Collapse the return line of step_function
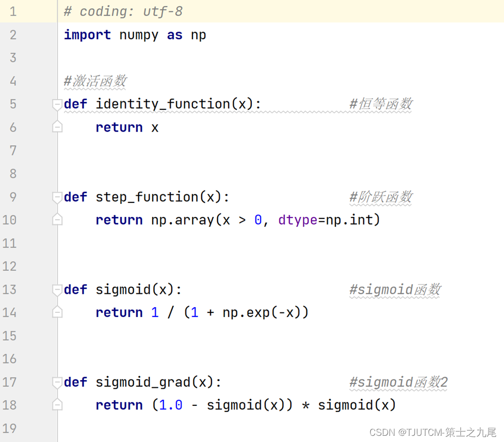This screenshot has height=442, width=504. coord(57,219)
